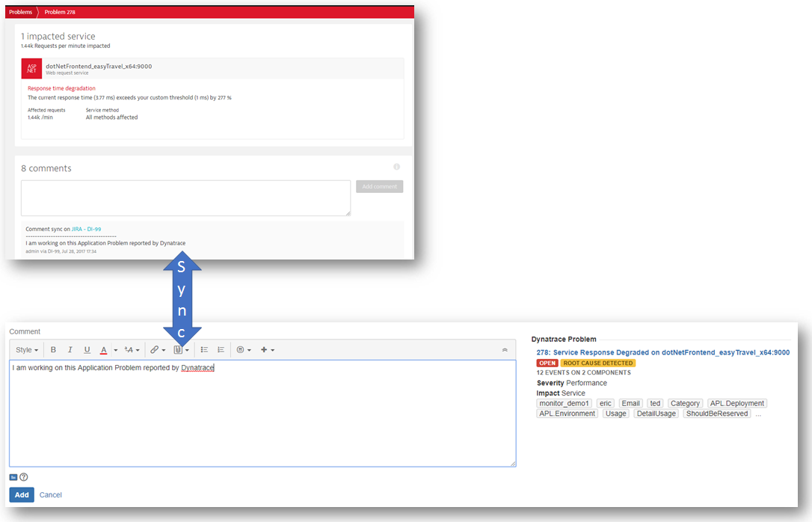Image resolution: width=812 pixels, height=522 pixels.
Task: Select the Email tag
Action: click(631, 403)
